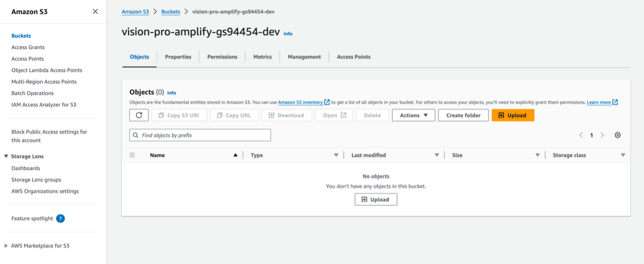Open Storage Lens groups
The image size is (644, 264).
(x=37, y=180)
